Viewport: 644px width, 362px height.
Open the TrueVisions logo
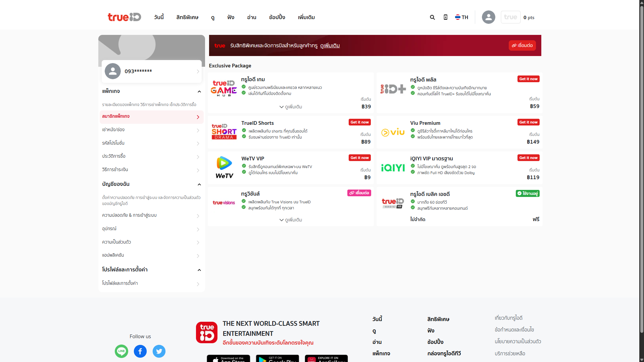tap(224, 203)
